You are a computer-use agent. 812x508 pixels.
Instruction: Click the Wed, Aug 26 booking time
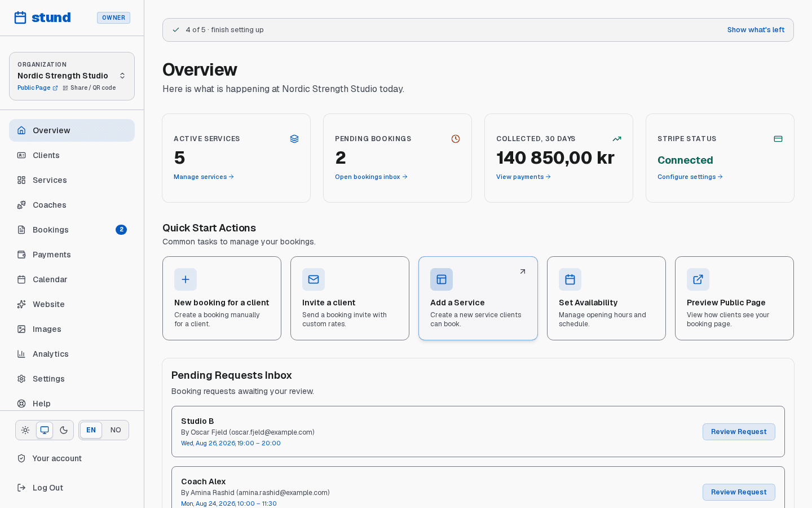click(x=231, y=443)
